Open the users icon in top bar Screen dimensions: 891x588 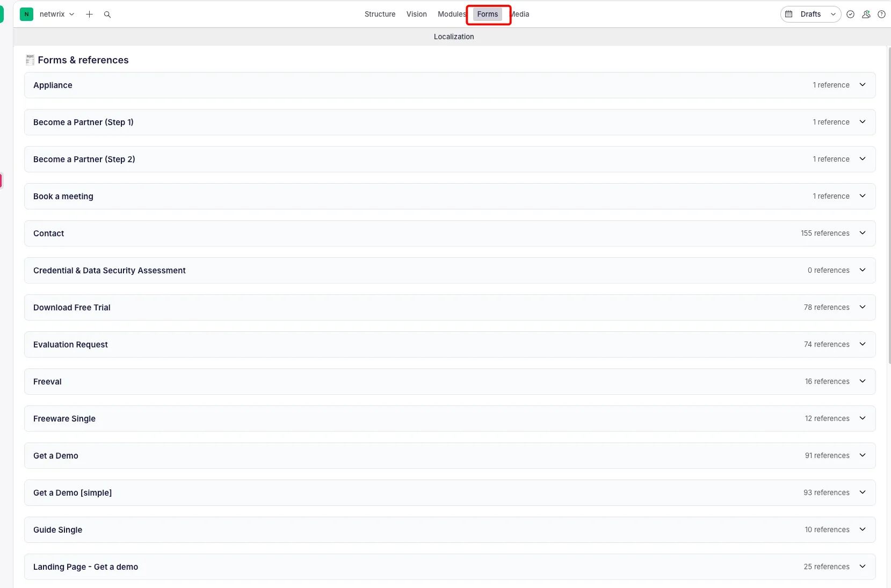click(x=866, y=14)
